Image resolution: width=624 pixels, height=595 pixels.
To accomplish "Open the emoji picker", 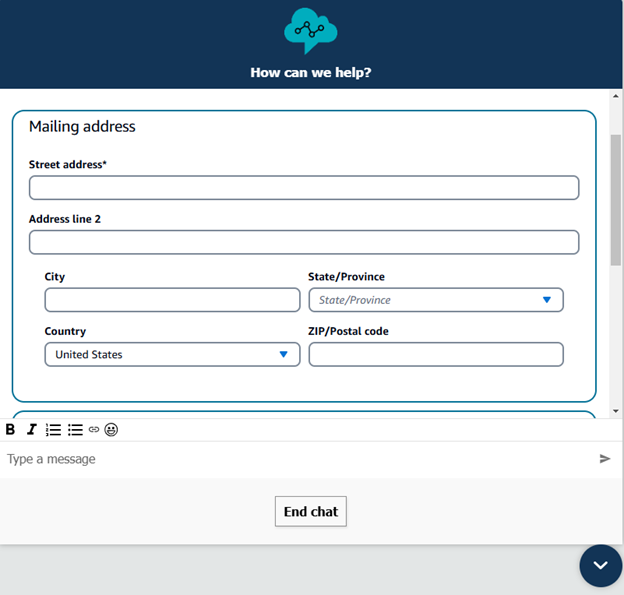I will click(x=111, y=429).
